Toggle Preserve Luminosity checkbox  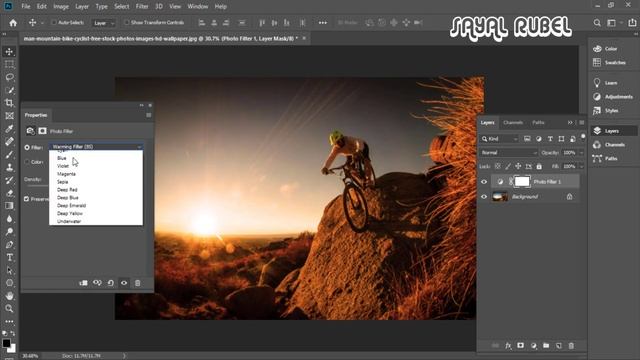27,199
